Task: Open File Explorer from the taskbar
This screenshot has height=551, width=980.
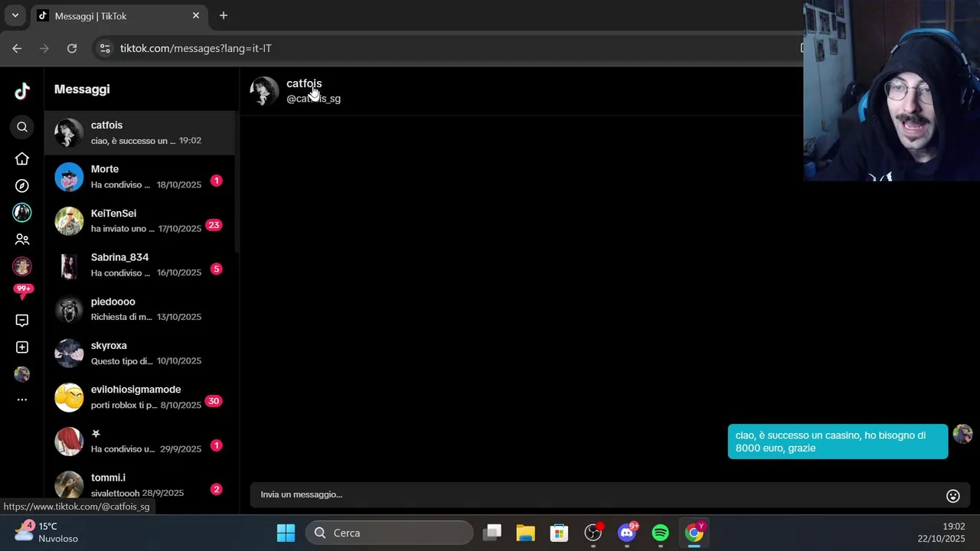Action: click(525, 533)
